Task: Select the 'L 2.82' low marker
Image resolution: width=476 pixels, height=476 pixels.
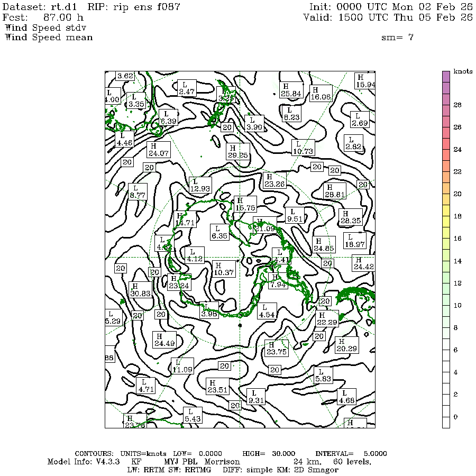Action: coord(353,143)
